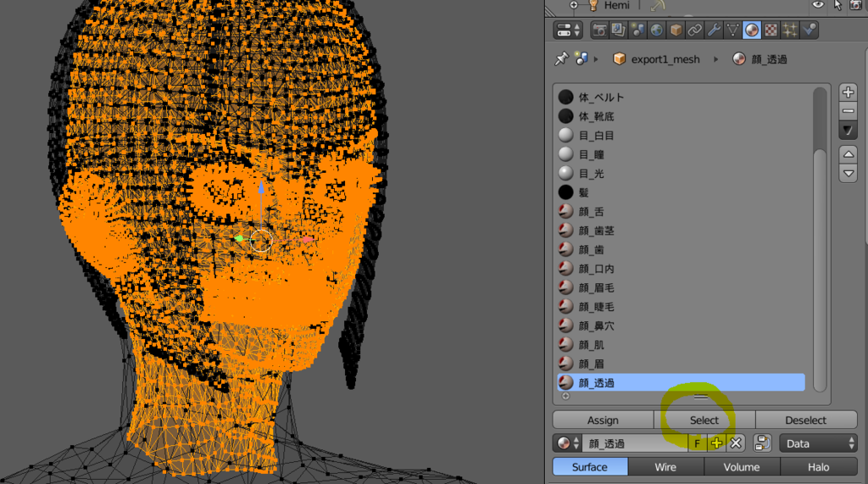Click the material list scrollbar
This screenshot has height=484, width=868.
(820, 270)
